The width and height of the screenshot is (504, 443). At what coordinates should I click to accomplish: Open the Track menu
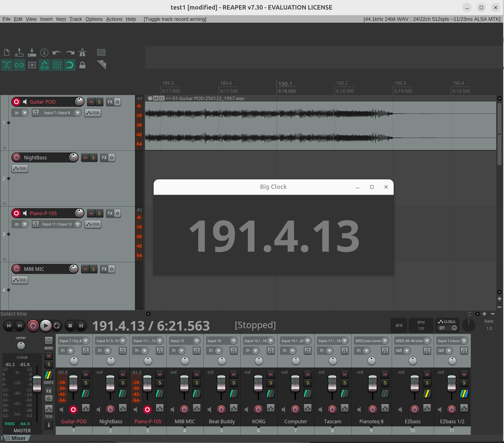75,19
